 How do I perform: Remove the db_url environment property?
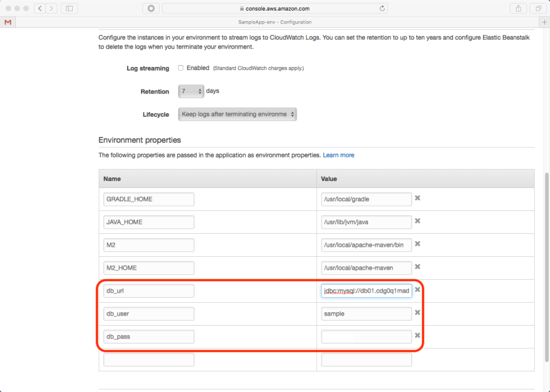(417, 290)
